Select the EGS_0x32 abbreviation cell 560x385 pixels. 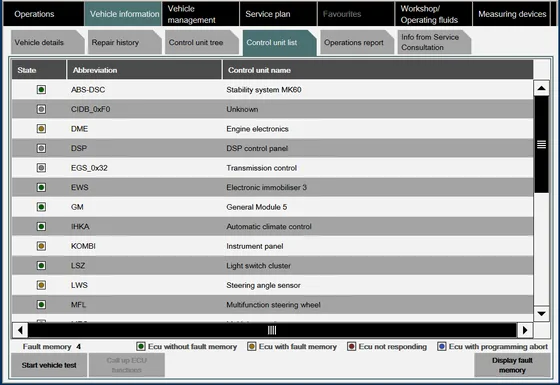89,168
